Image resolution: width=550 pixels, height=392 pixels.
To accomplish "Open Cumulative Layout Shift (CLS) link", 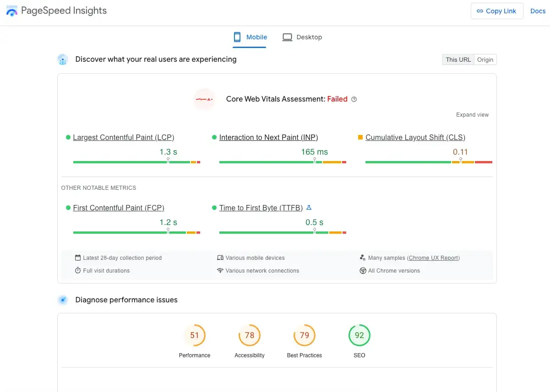I will (415, 137).
